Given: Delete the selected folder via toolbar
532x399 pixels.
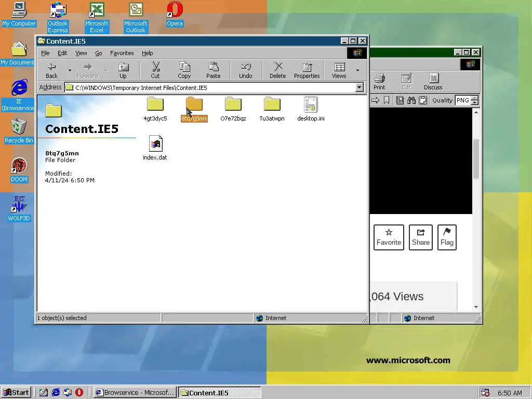Looking at the screenshot, I should 277,70.
